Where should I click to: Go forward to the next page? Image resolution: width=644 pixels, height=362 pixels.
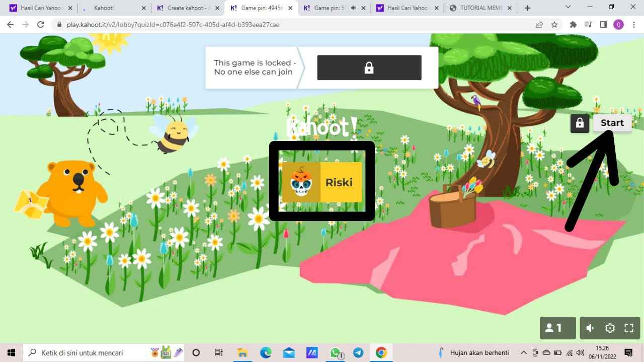click(x=26, y=25)
